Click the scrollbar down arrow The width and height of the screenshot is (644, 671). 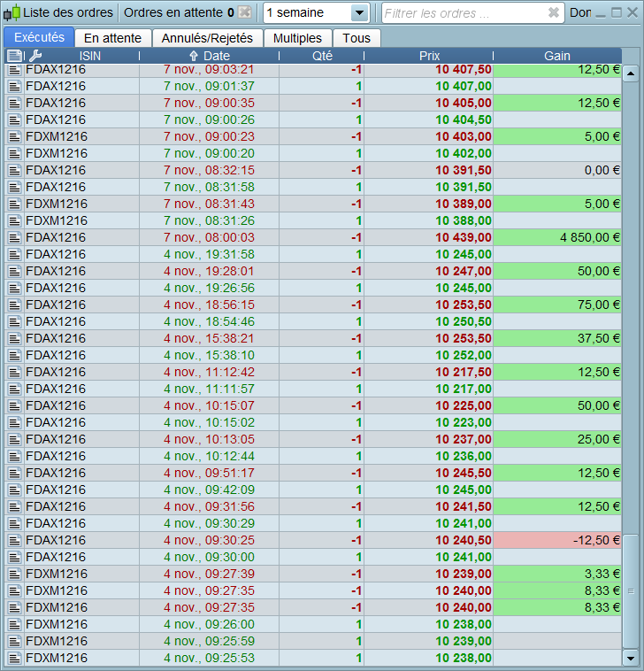(631, 658)
